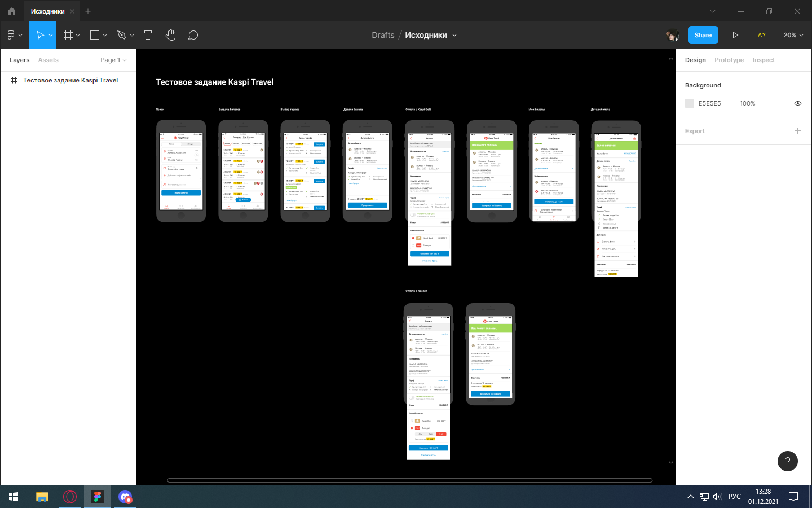This screenshot has width=812, height=508.
Task: Select the Поиск phone mockup
Action: point(181,171)
